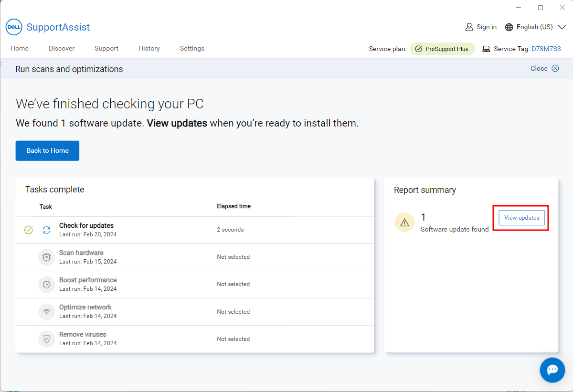The width and height of the screenshot is (573, 392).
Task: Click the Check for updates task name
Action: 86,225
